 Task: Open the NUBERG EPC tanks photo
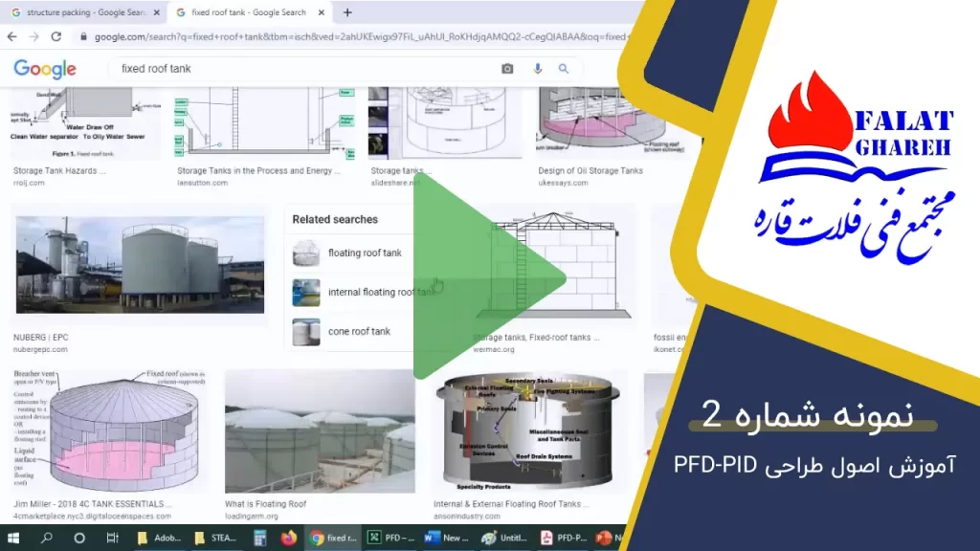[140, 265]
